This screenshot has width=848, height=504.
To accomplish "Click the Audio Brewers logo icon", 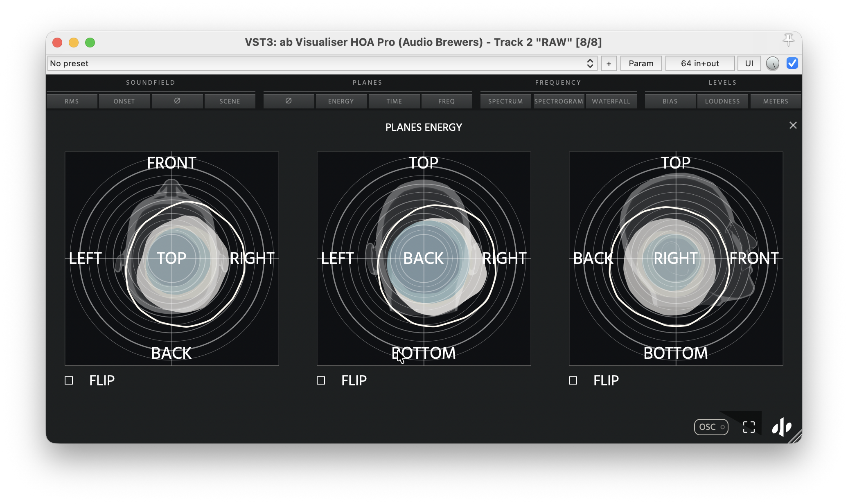I will coord(782,427).
